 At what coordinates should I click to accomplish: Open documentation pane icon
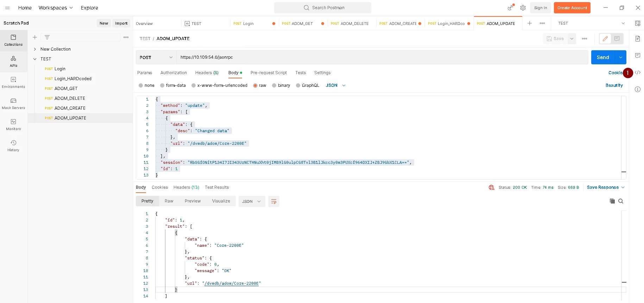pos(637,39)
